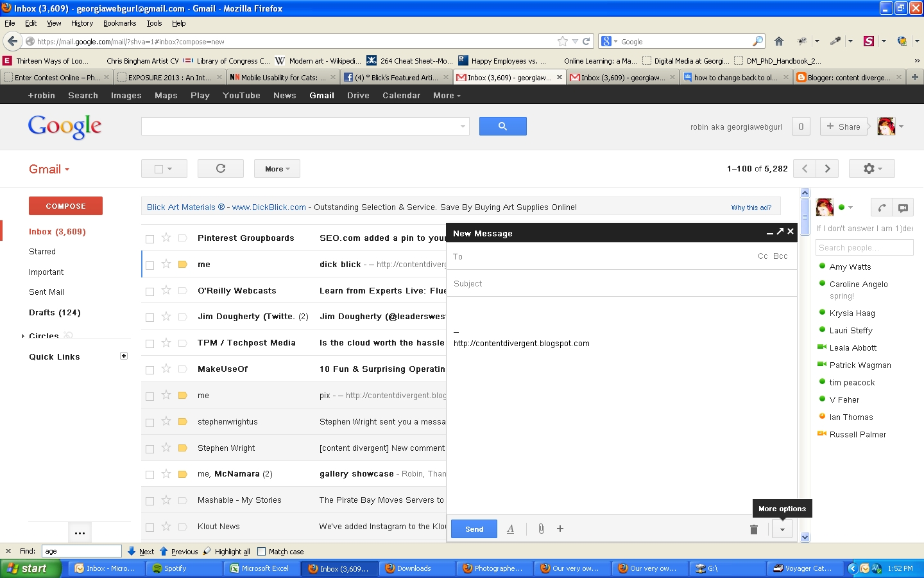Go to older messages with right arrow
924x578 pixels.
coord(828,168)
